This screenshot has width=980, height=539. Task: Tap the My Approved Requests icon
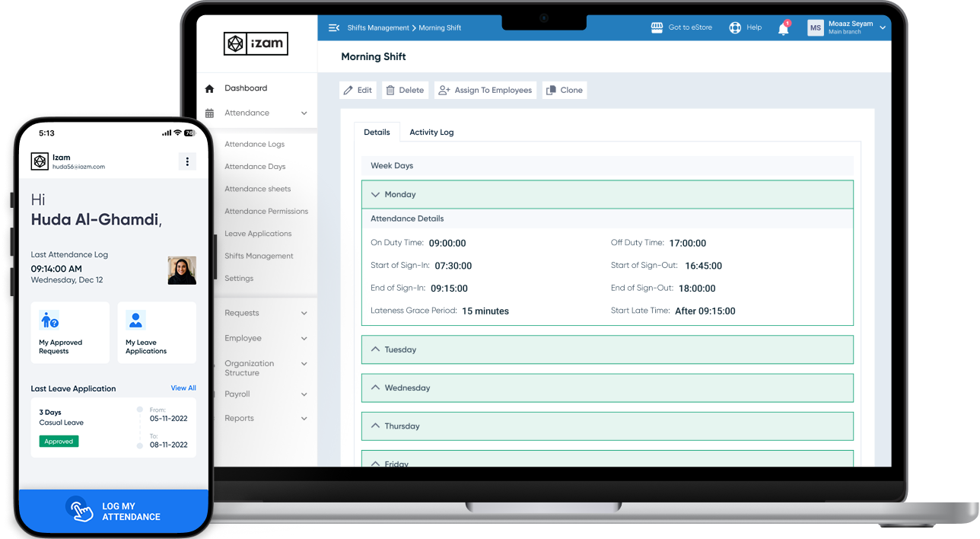(49, 320)
